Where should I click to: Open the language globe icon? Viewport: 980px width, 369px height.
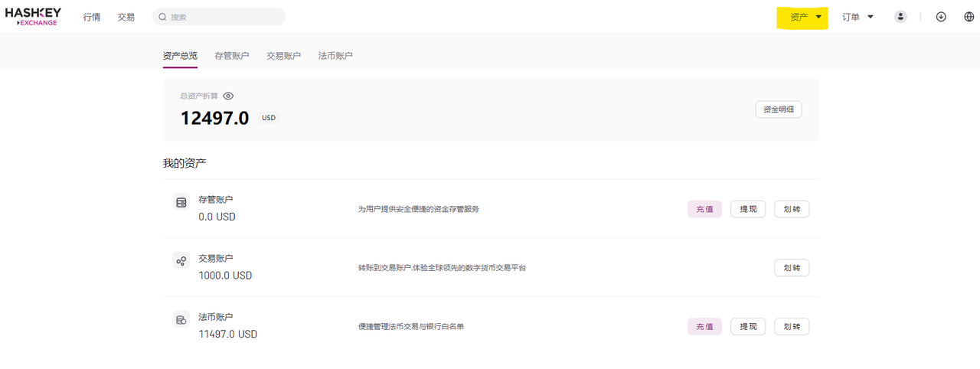tap(969, 17)
